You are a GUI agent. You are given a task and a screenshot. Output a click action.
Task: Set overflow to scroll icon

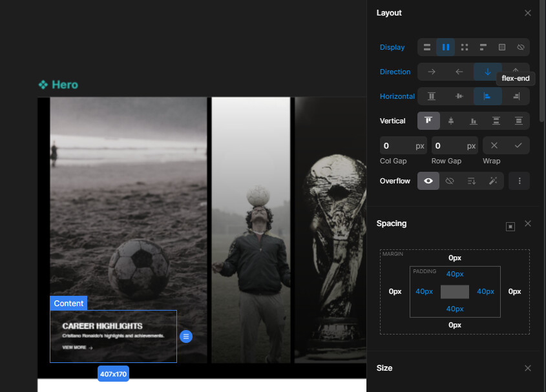[x=472, y=181]
